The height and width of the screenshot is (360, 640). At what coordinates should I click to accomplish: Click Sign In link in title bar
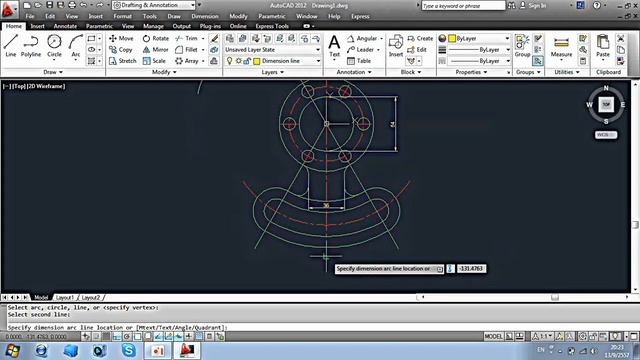pyautogui.click(x=538, y=6)
